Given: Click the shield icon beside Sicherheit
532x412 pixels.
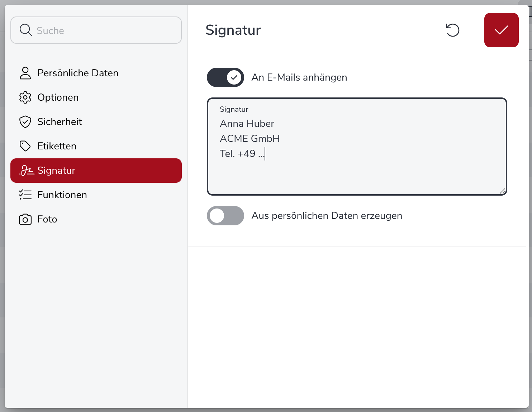Looking at the screenshot, I should pos(25,122).
